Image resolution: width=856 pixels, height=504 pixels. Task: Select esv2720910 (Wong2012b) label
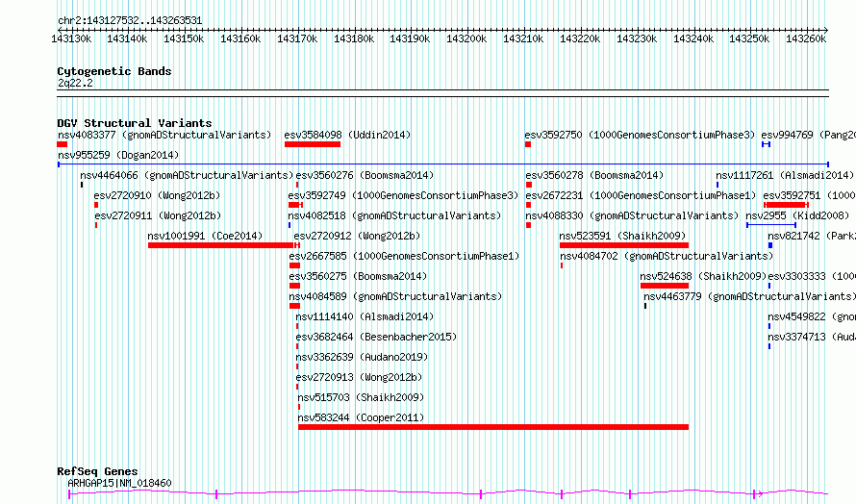click(x=157, y=195)
